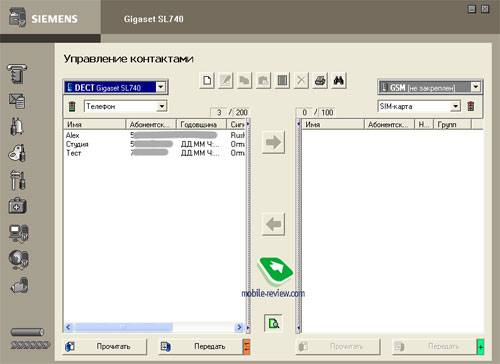Open the DECT Gigaset SL740 device dropdown
Image resolution: width=500 pixels, height=364 pixels.
[x=115, y=87]
